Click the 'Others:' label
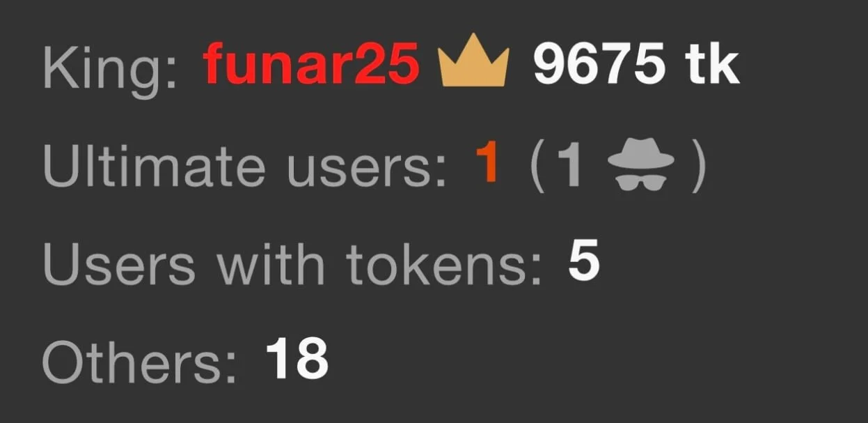This screenshot has width=868, height=423. point(139,364)
